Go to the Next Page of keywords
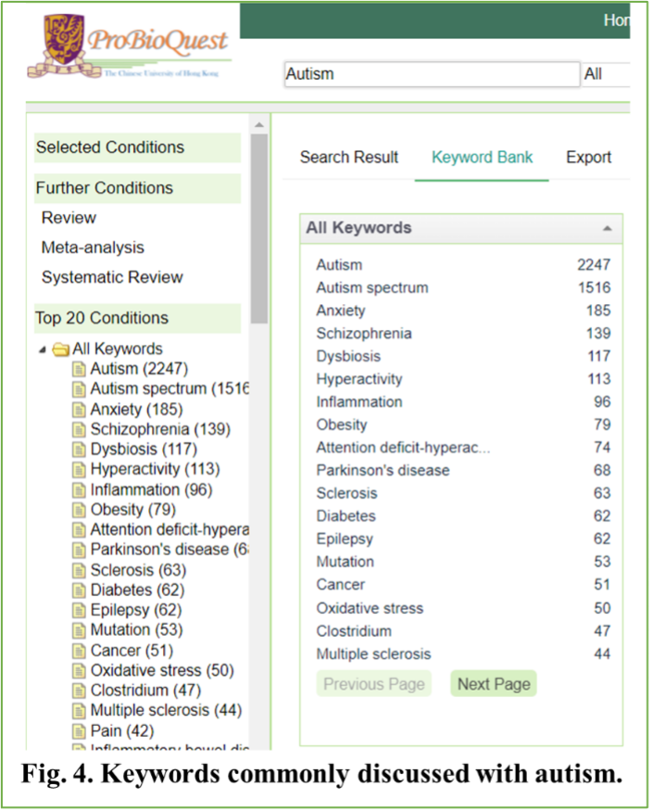Image resolution: width=653 pixels, height=812 pixels. coord(494,684)
